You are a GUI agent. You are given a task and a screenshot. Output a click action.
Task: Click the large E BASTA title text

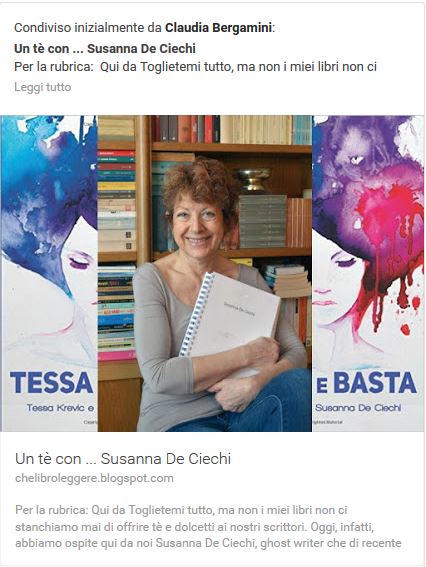click(x=367, y=383)
